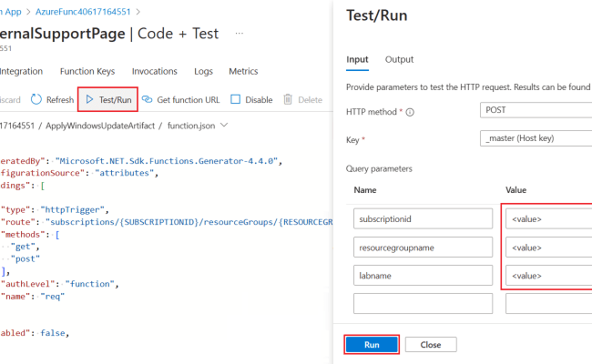Switch to the Input tab

point(357,59)
